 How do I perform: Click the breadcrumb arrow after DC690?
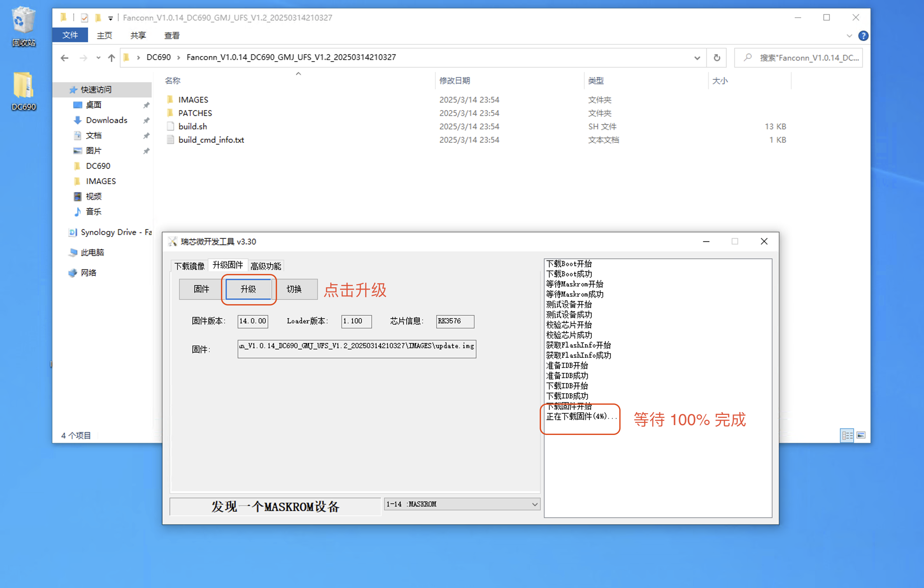tap(179, 58)
